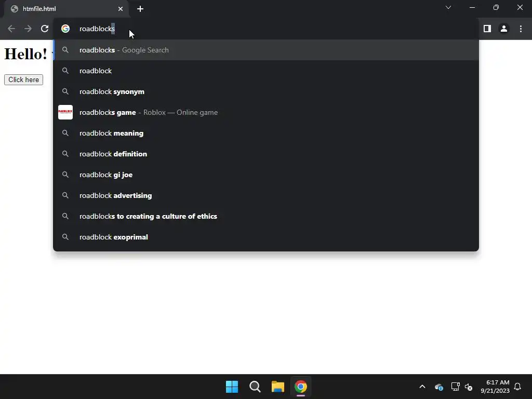The height and width of the screenshot is (399, 532).
Task: Select the 'roadblock exoprimal' suggestion
Action: pos(266,237)
